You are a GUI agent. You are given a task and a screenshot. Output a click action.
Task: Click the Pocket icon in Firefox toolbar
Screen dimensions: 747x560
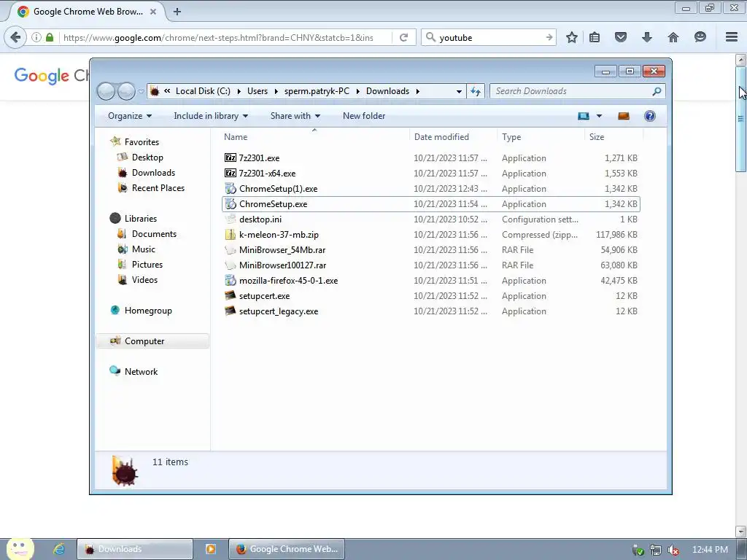(x=620, y=37)
